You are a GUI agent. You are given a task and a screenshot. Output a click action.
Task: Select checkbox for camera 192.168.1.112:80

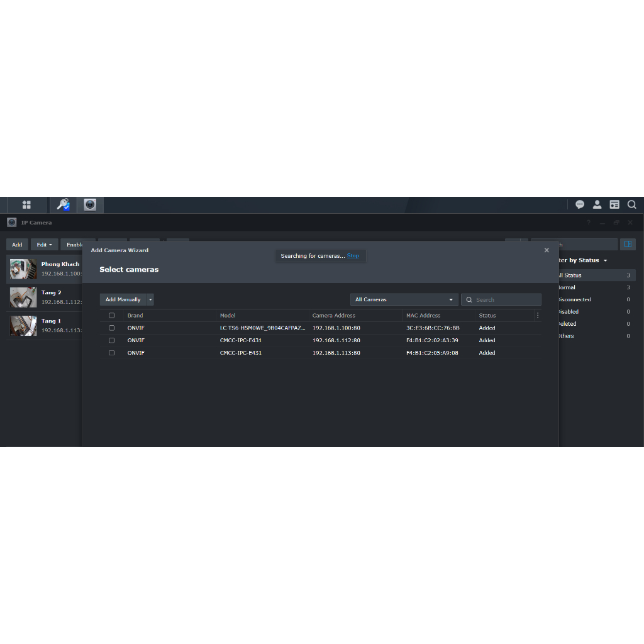click(112, 340)
